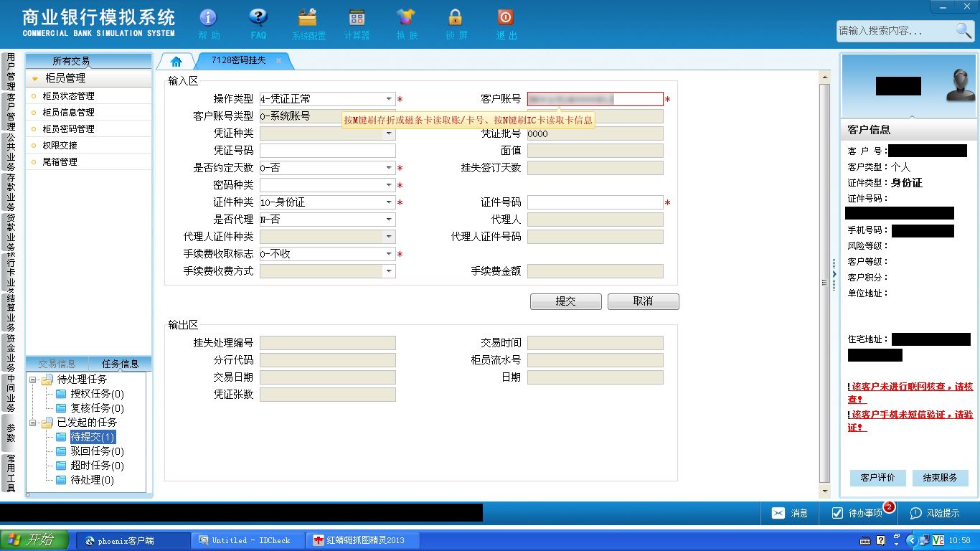
Task: Open 风险提示 risk alerts
Action: tap(935, 513)
